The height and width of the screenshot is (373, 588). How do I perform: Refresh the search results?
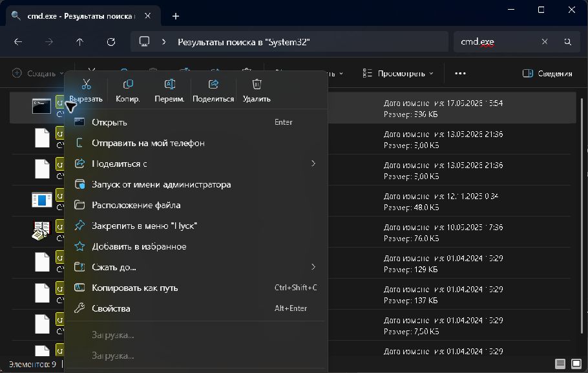pos(111,41)
